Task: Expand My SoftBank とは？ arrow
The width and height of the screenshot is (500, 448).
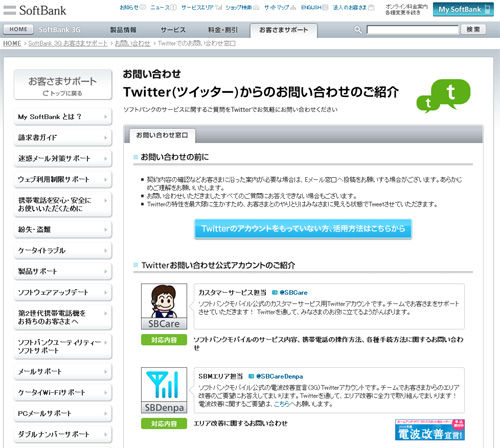Action: (x=106, y=117)
